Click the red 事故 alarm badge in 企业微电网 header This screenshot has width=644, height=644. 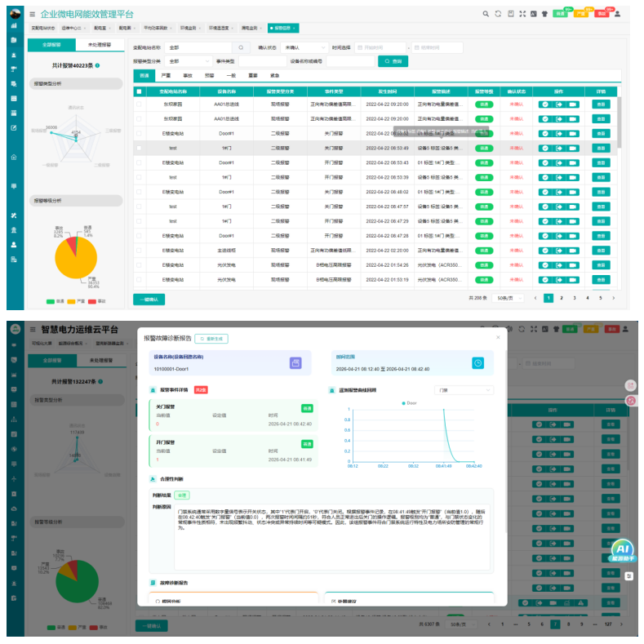coord(602,14)
